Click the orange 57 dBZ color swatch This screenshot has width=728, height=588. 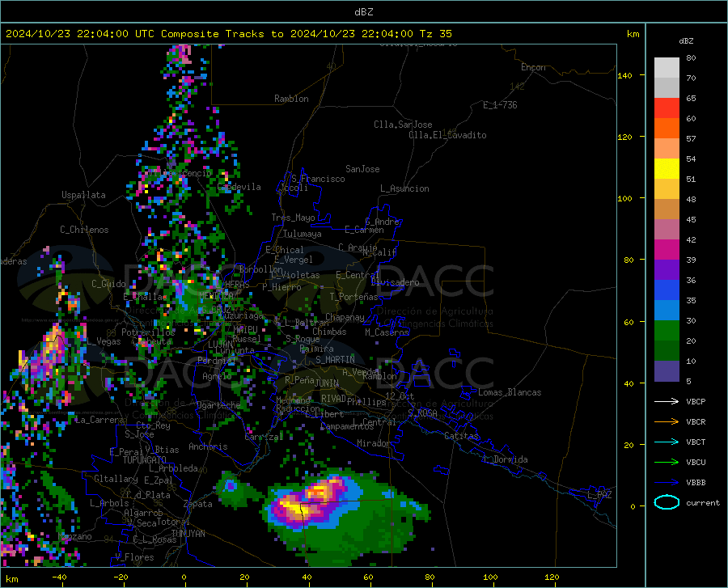pyautogui.click(x=667, y=129)
